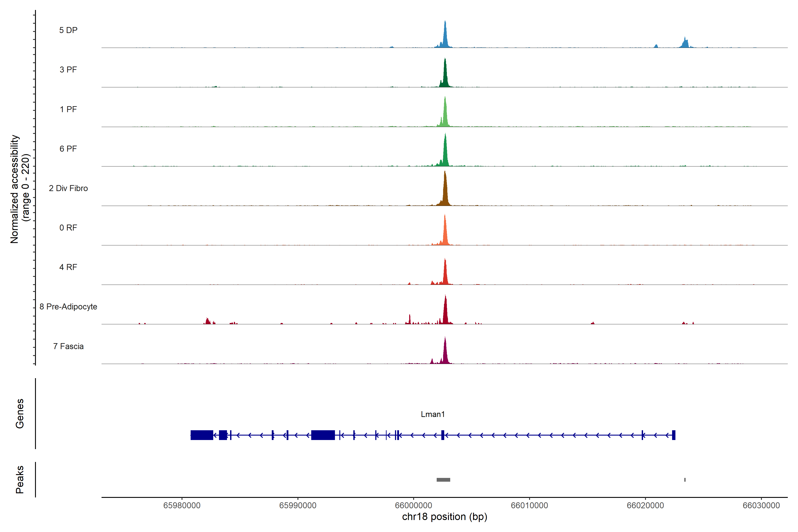Click the small gray peak marker

(x=685, y=480)
